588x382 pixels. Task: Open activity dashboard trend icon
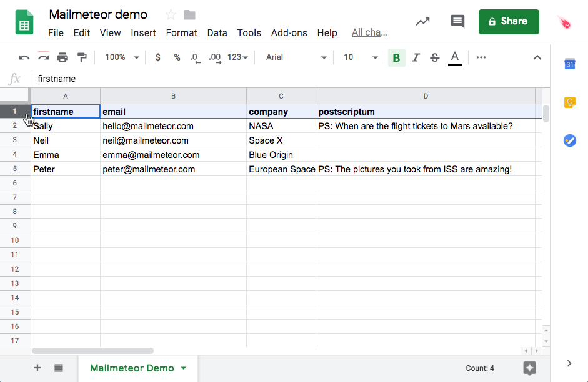(422, 22)
